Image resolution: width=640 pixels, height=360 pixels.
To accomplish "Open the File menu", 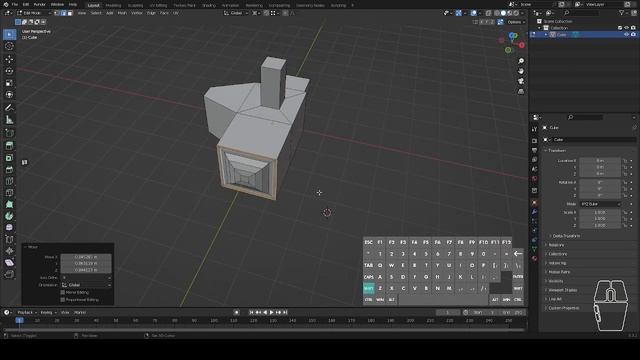I will (x=15, y=4).
